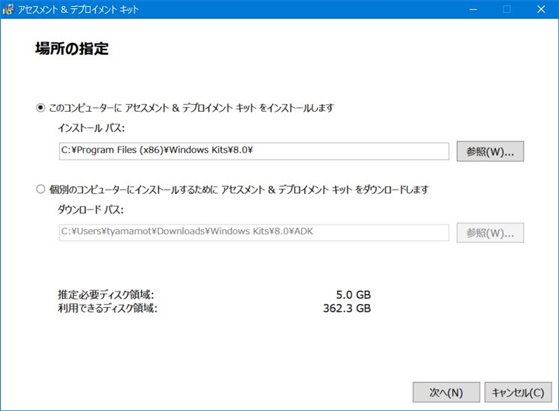Select the download for separate computer radio button
The height and width of the screenshot is (411, 559).
41,189
